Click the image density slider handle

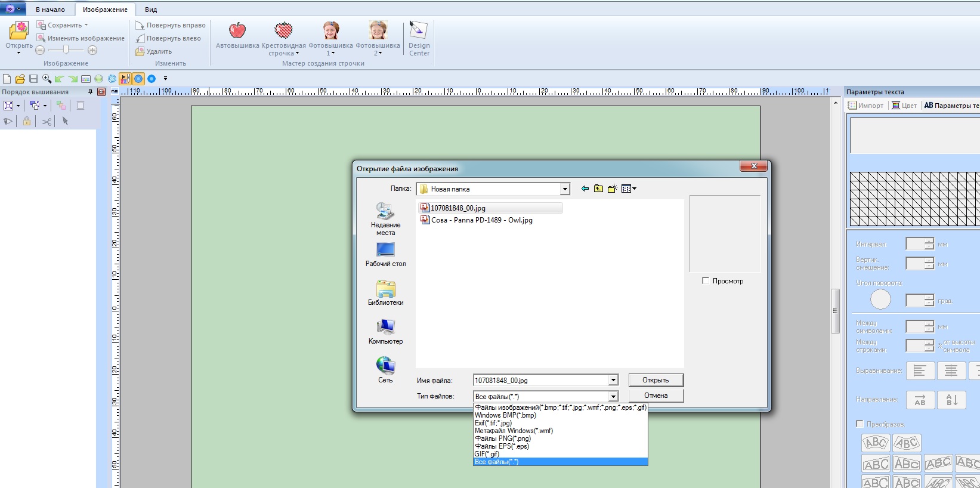pos(66,50)
